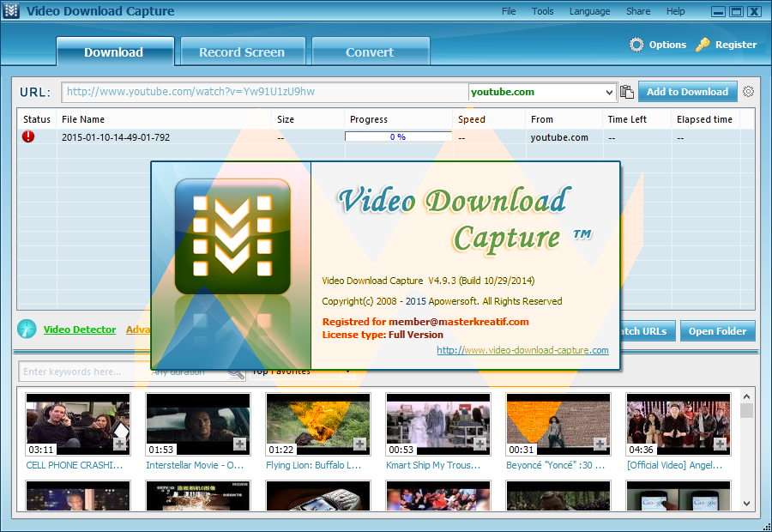Open the Language menu

(x=590, y=11)
